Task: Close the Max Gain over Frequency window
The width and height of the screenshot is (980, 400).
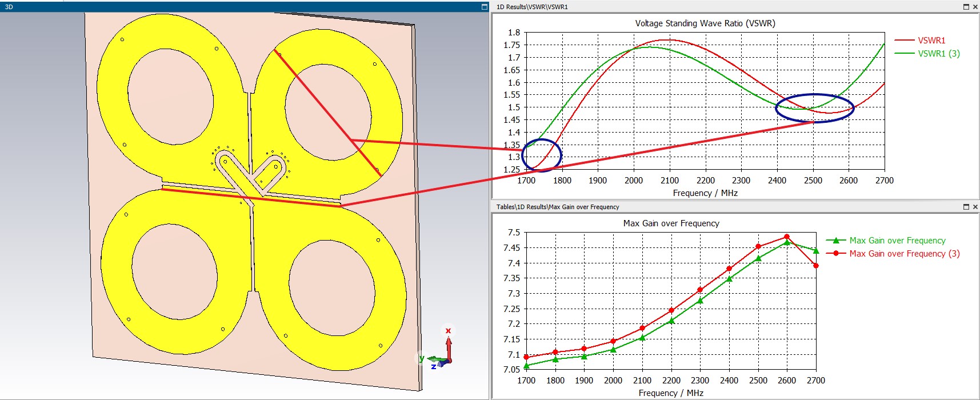Action: click(975, 207)
